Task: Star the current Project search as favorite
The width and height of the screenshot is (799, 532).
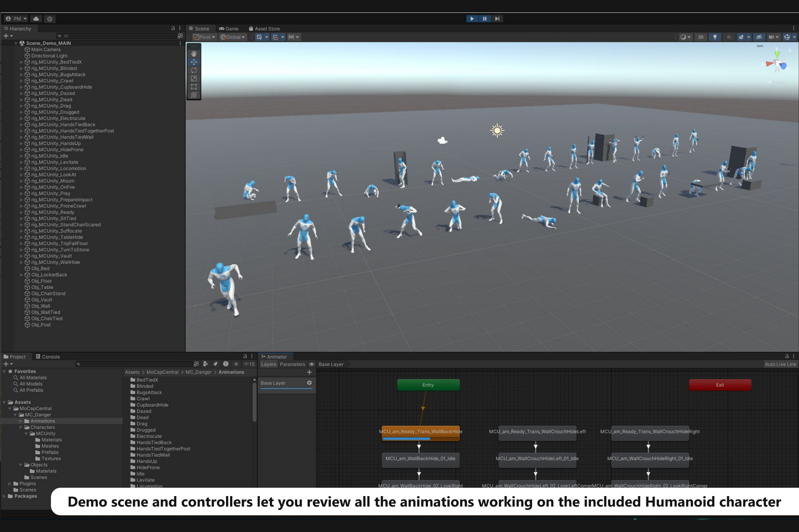Action: (x=236, y=364)
